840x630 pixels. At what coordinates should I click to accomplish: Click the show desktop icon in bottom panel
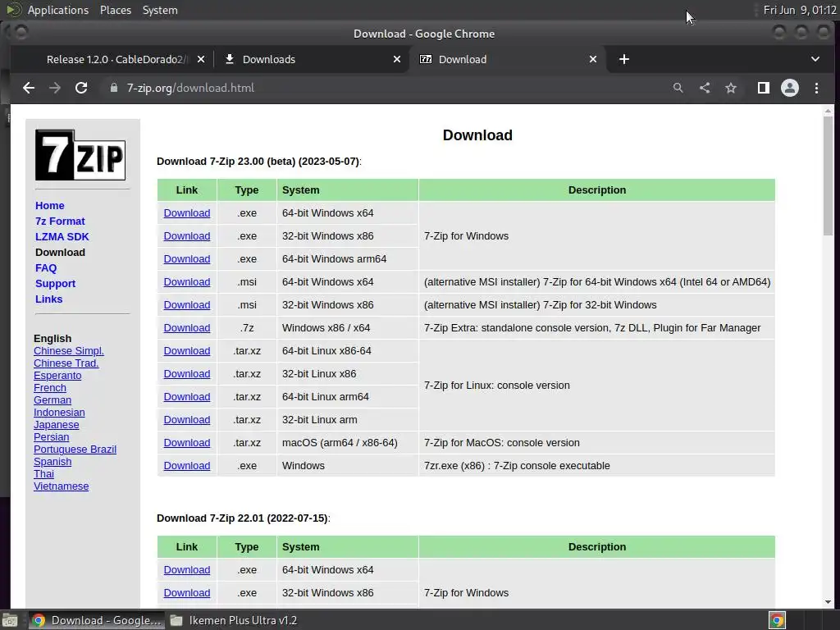10,620
